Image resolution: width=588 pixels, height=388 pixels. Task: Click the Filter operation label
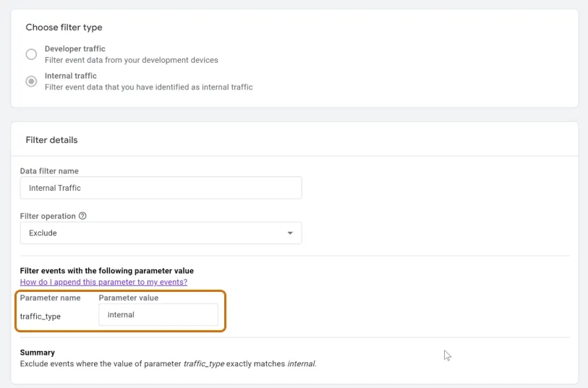pyautogui.click(x=48, y=216)
